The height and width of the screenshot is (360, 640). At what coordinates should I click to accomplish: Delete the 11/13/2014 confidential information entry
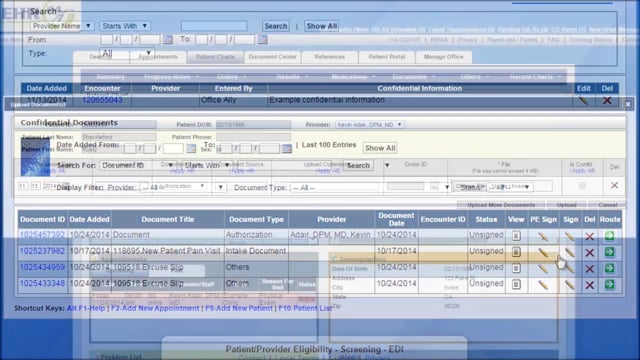tap(607, 100)
